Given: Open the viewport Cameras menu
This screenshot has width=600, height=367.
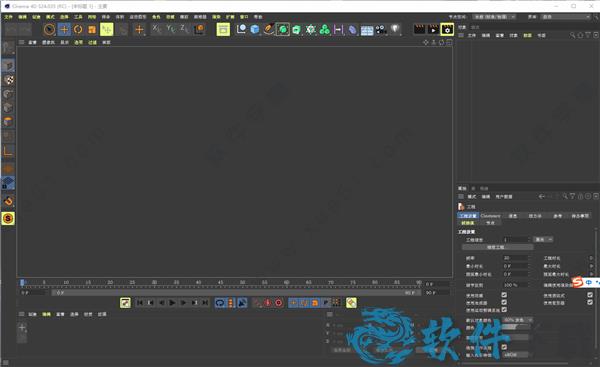Looking at the screenshot, I should point(48,42).
